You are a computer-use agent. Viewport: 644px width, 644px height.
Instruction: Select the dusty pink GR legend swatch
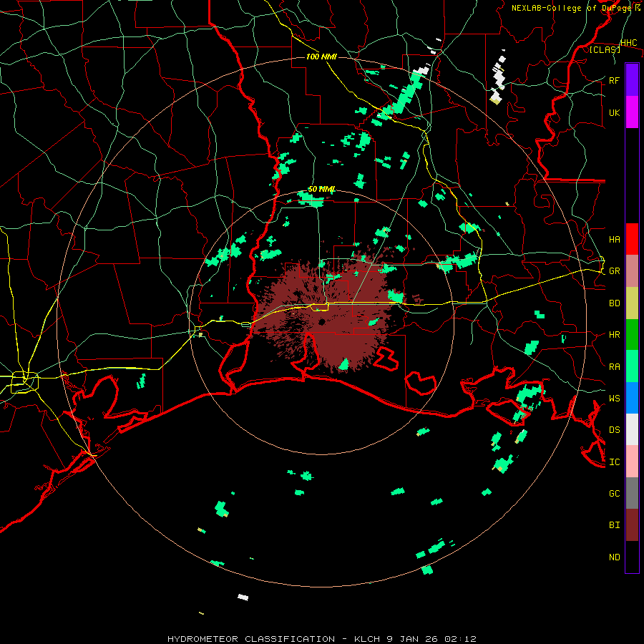tap(632, 270)
